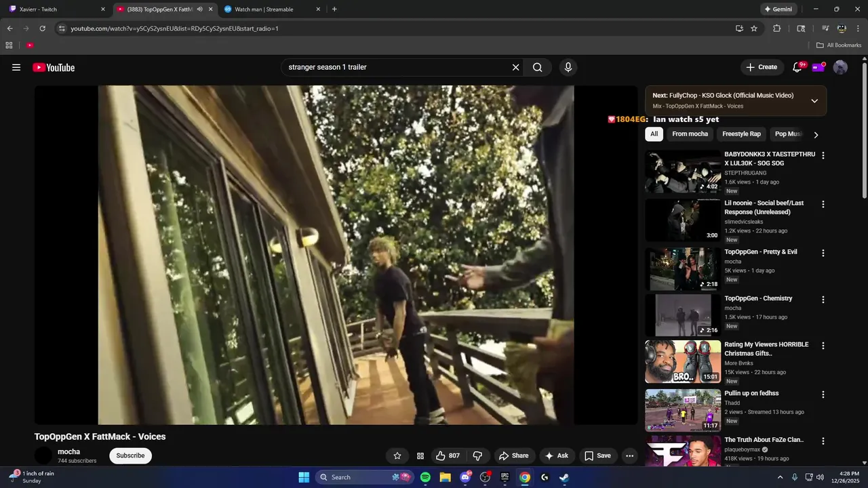868x488 pixels.
Task: Go back to the previous page
Action: (9, 28)
